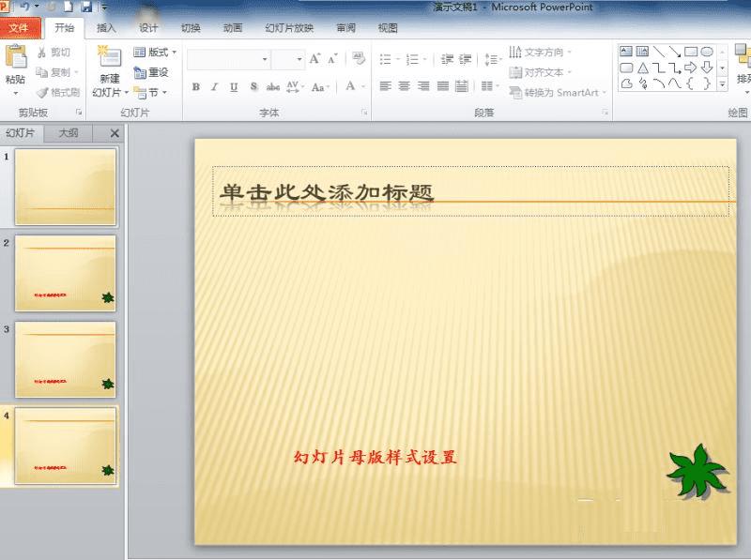
Task: Select the triangle shape in gallery
Action: click(643, 68)
